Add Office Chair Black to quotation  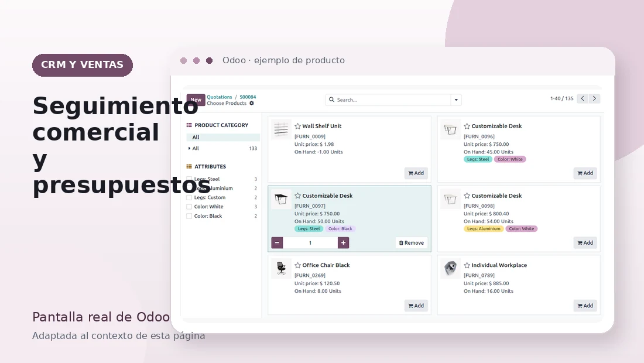(416, 306)
